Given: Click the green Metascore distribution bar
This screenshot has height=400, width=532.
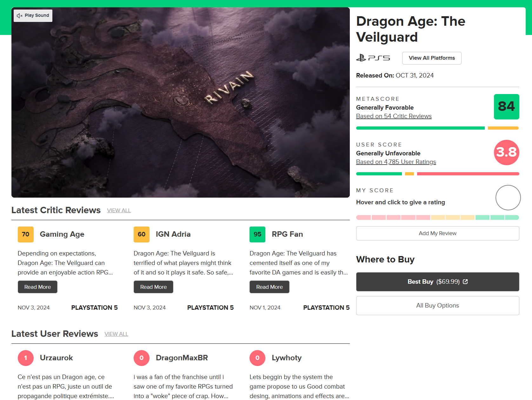Looking at the screenshot, I should coord(420,128).
